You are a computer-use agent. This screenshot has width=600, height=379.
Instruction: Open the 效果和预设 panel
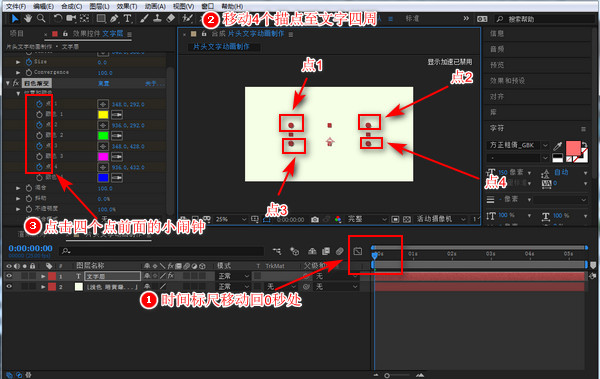pyautogui.click(x=507, y=81)
